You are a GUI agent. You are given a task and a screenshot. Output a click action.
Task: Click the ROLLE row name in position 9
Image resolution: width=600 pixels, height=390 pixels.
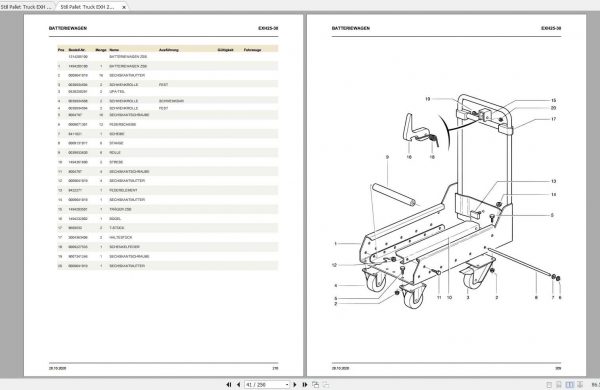click(115, 153)
